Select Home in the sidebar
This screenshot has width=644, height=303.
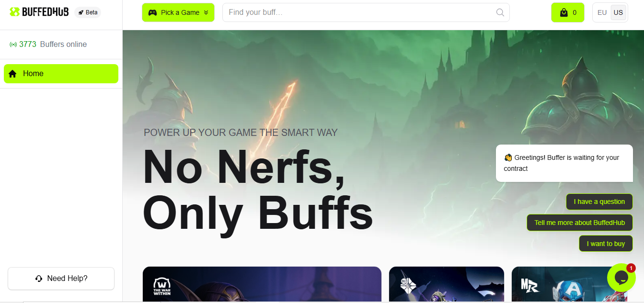tap(61, 74)
